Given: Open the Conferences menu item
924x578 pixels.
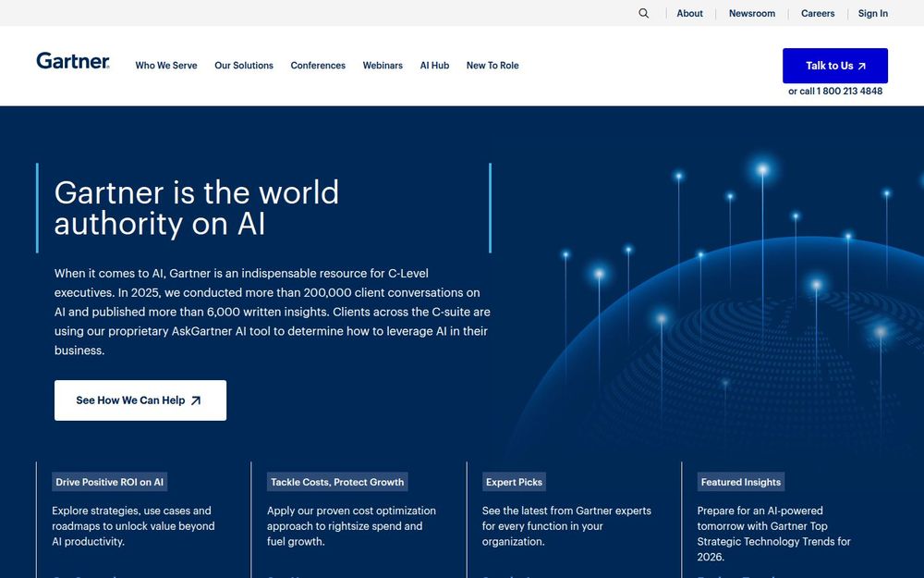Looking at the screenshot, I should [318, 66].
